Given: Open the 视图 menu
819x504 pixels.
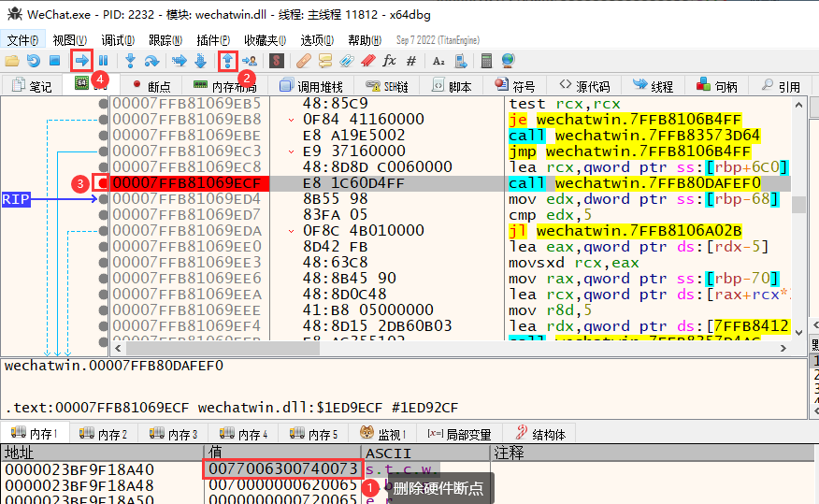Looking at the screenshot, I should point(69,40).
